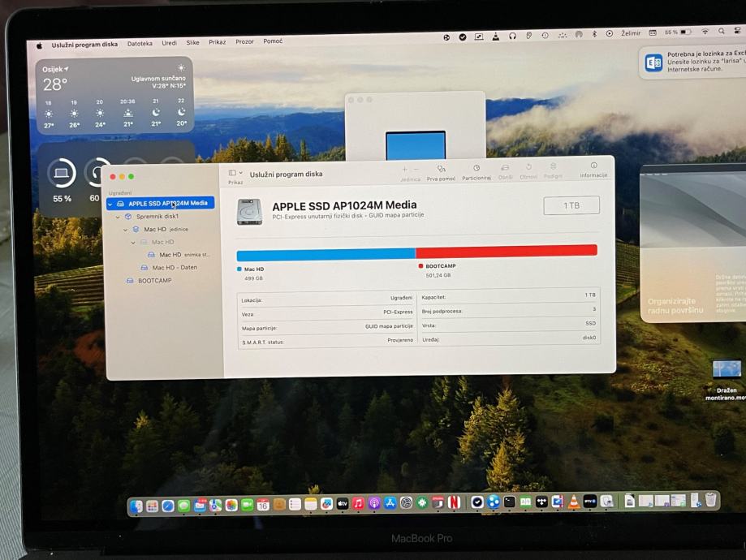Viewport: 746px width, 560px height.
Task: Open the Datoteka menu
Action: (140, 43)
